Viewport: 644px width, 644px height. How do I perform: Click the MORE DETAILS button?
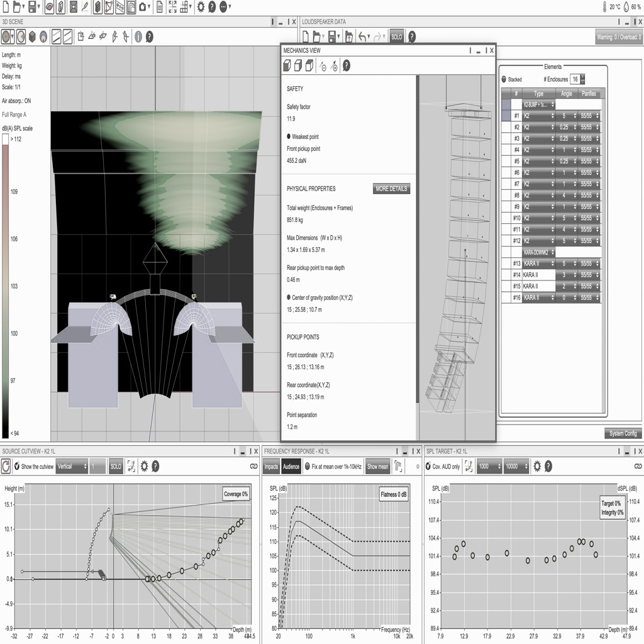[x=391, y=189]
